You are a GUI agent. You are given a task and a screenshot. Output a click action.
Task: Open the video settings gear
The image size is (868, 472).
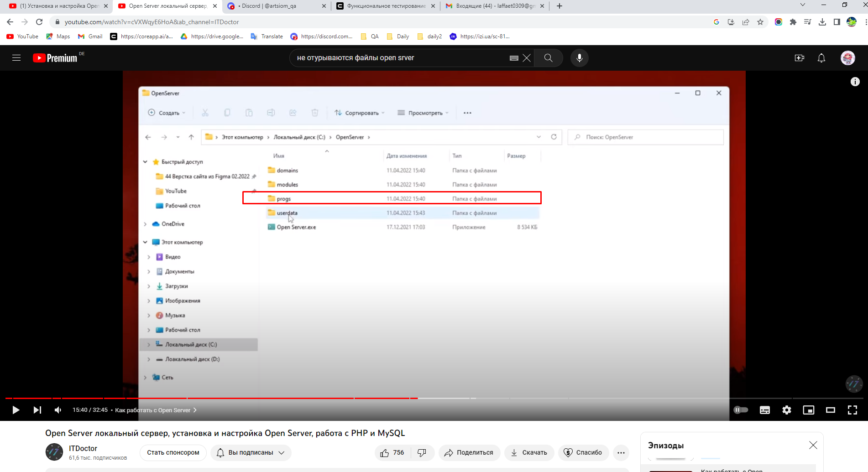[786, 410]
